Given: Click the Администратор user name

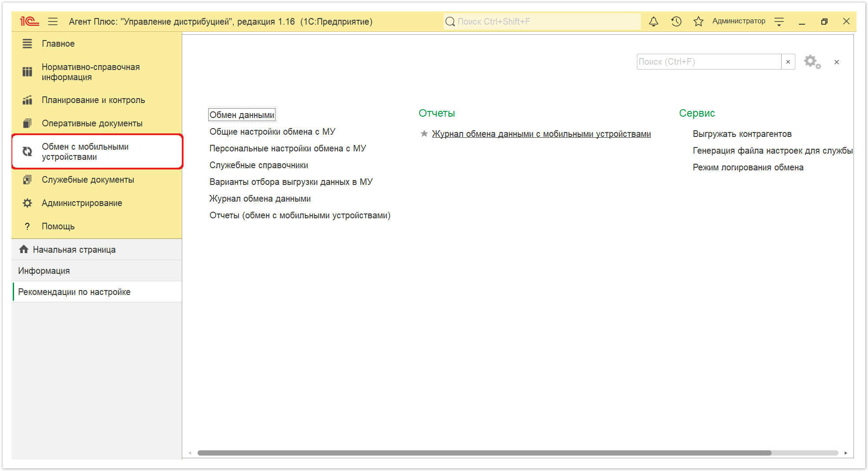Looking at the screenshot, I should tap(739, 21).
